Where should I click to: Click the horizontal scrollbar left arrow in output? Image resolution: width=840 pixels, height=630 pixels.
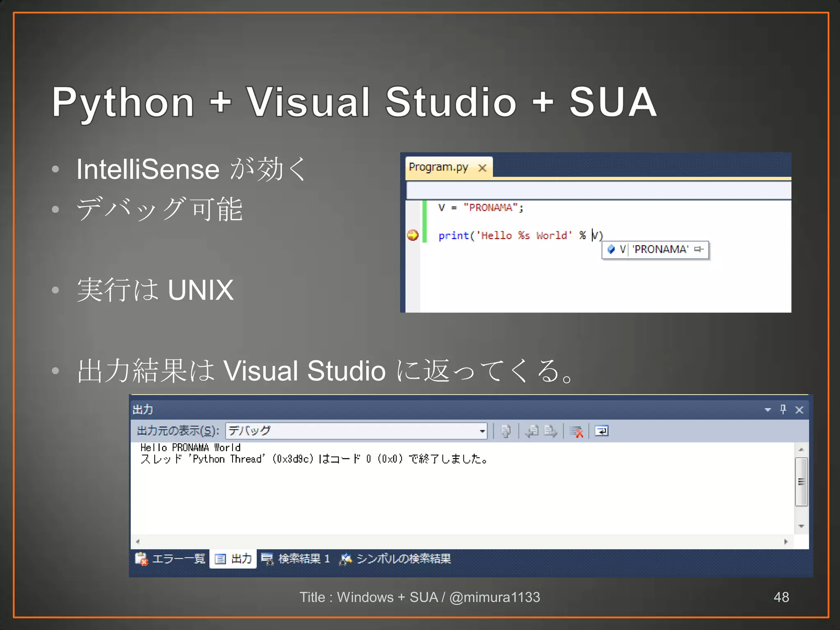click(x=137, y=541)
